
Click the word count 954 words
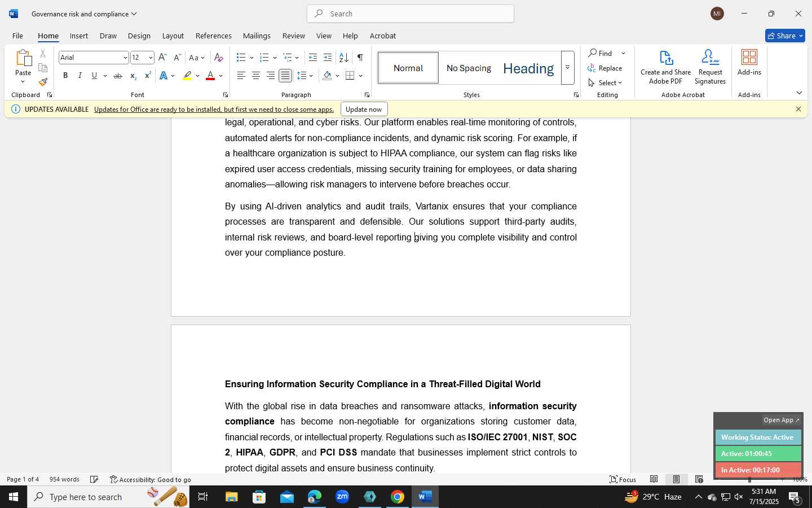64,479
